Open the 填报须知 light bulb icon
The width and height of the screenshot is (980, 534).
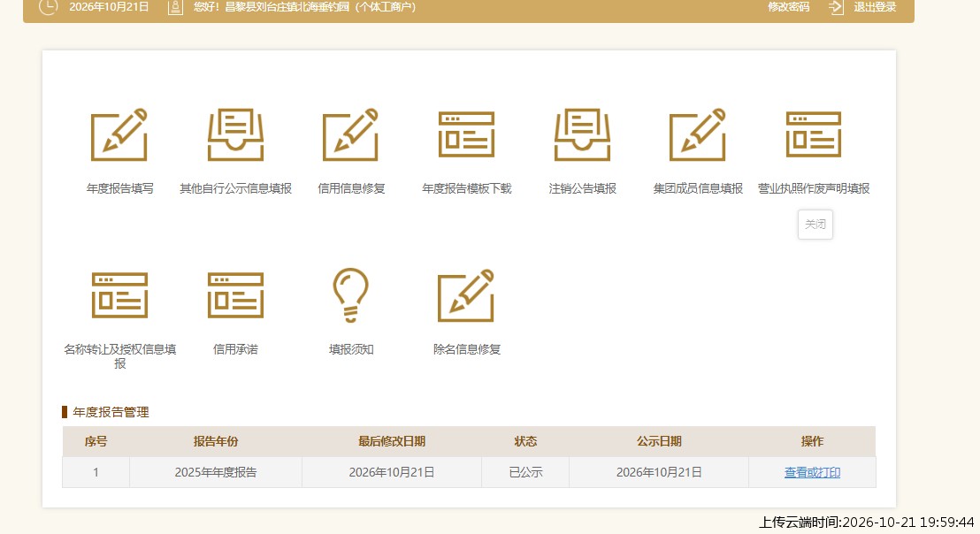click(x=350, y=294)
